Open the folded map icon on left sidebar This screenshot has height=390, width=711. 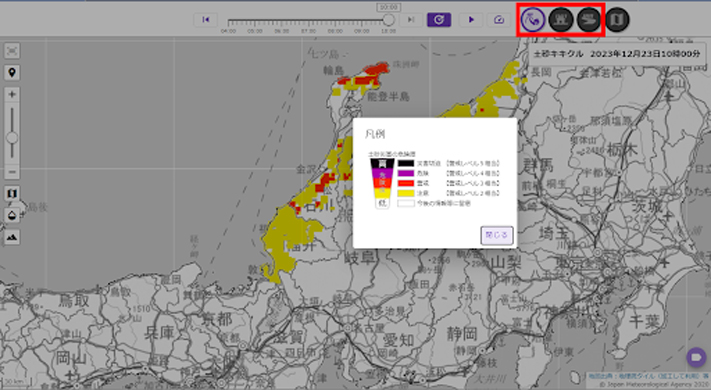tap(12, 193)
